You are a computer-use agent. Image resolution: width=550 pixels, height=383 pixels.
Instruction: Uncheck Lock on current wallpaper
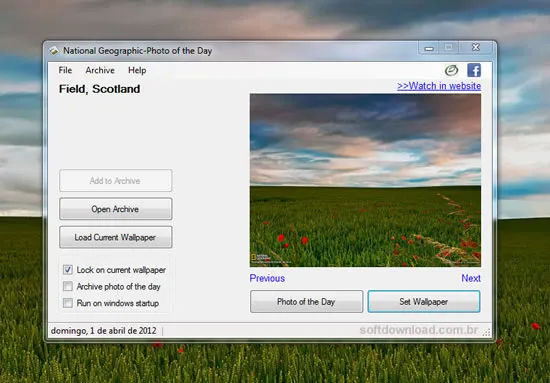click(68, 269)
